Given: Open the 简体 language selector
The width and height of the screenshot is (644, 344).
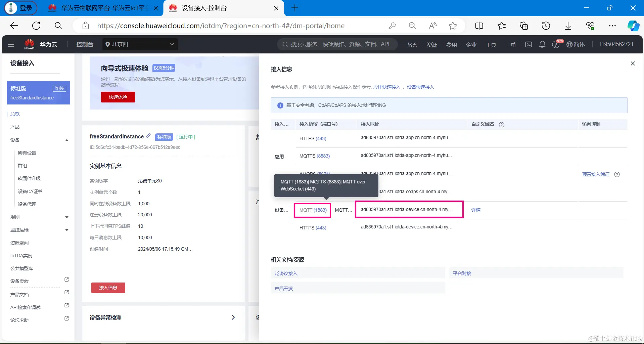Looking at the screenshot, I should pyautogui.click(x=576, y=44).
